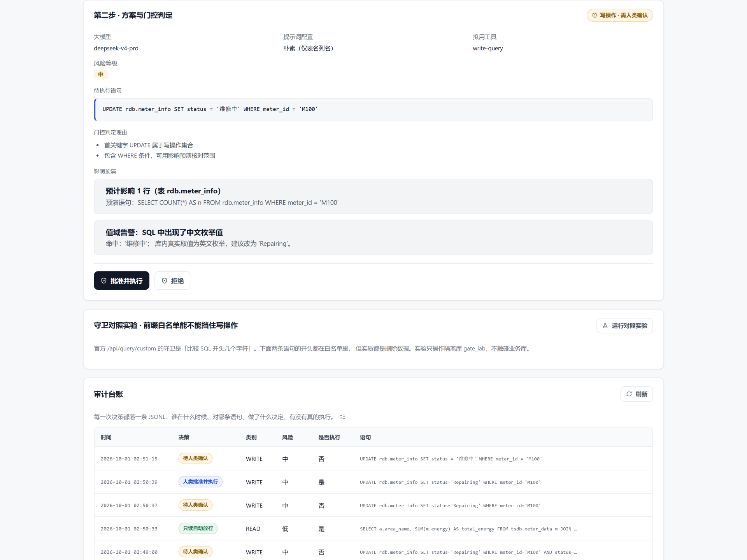This screenshot has width=747, height=560.
Task: Click the timestamp 2026-10-01 02:50:33
Action: (x=129, y=529)
